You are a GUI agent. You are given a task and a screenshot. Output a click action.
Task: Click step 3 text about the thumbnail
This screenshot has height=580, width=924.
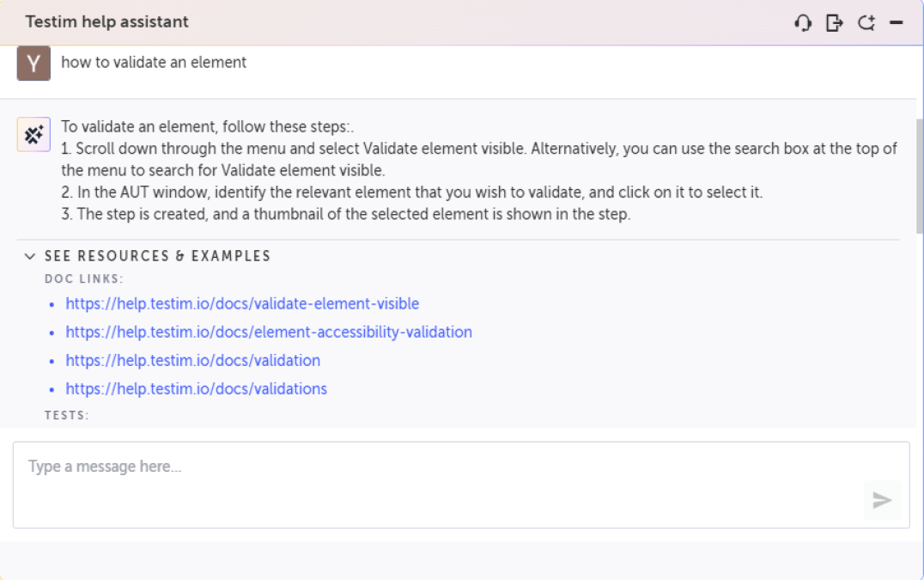click(346, 215)
